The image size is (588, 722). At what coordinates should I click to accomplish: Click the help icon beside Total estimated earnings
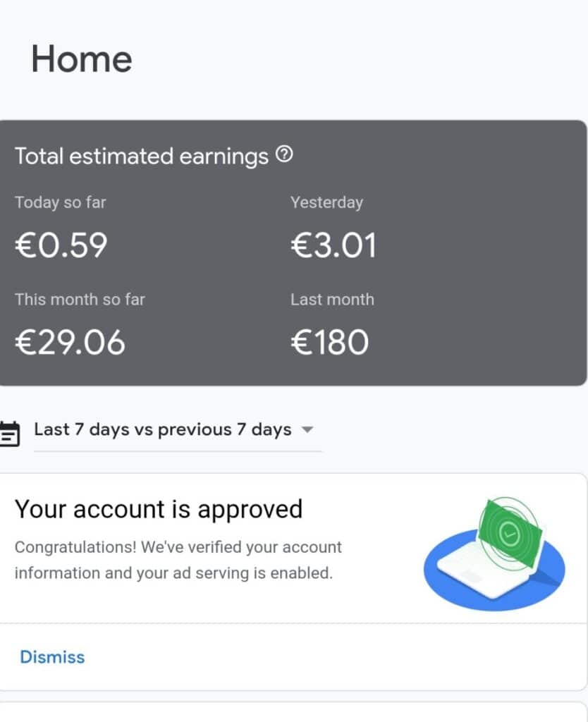click(283, 154)
